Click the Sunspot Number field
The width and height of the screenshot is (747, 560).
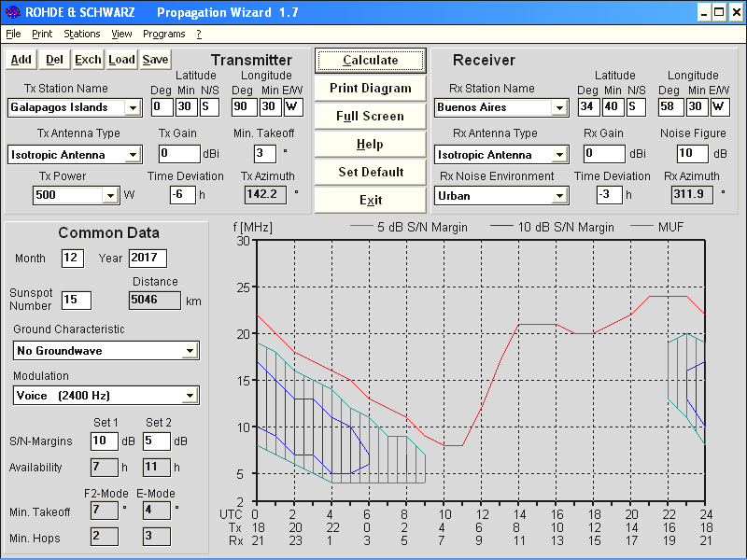click(x=77, y=300)
